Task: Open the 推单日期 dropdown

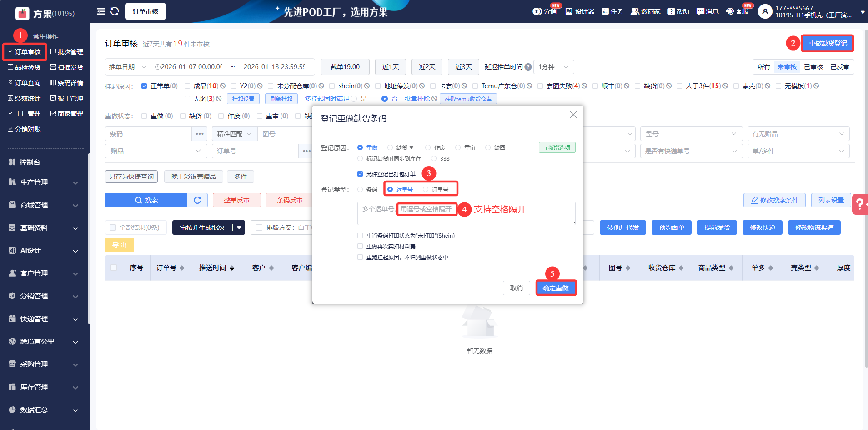Action: pos(128,67)
